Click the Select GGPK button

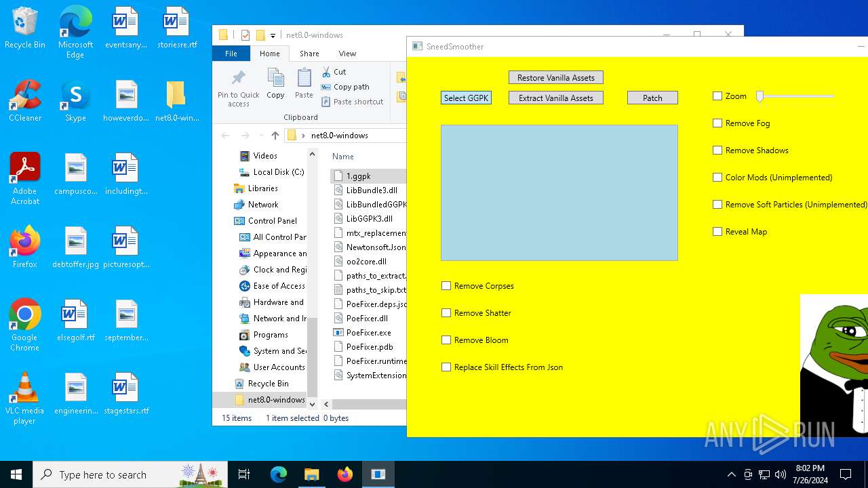click(466, 98)
